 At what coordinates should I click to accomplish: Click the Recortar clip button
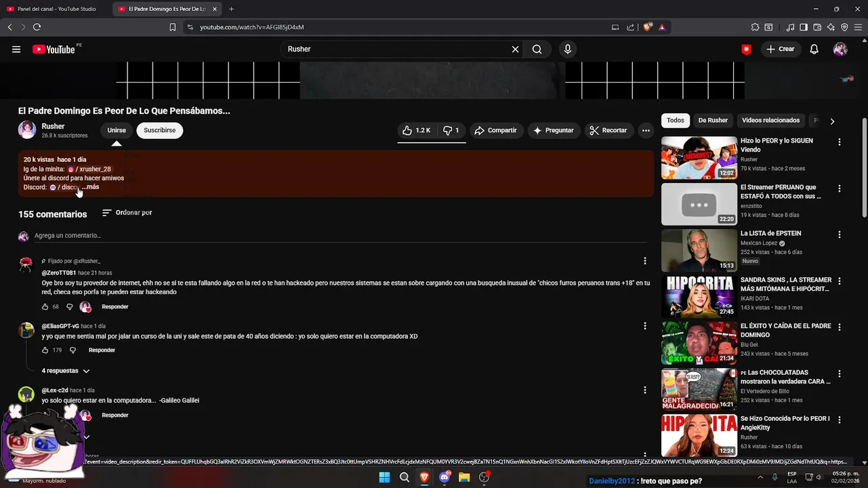tap(608, 130)
